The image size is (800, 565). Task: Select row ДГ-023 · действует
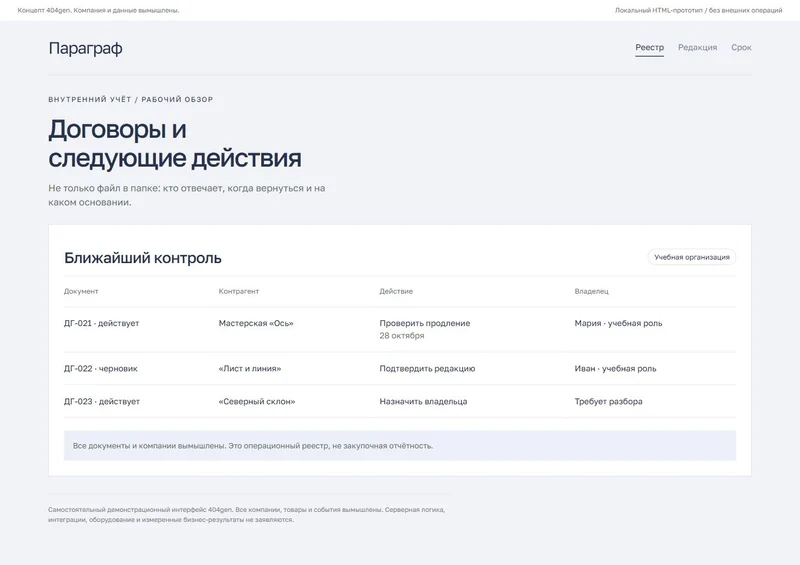(400, 401)
